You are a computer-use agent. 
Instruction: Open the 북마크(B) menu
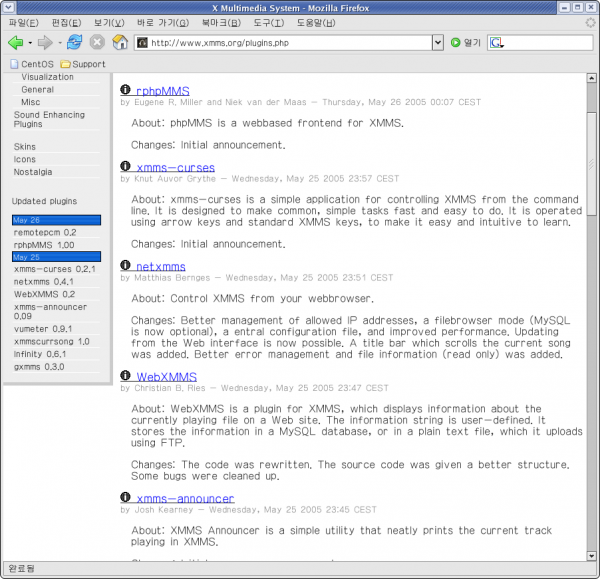click(x=221, y=23)
